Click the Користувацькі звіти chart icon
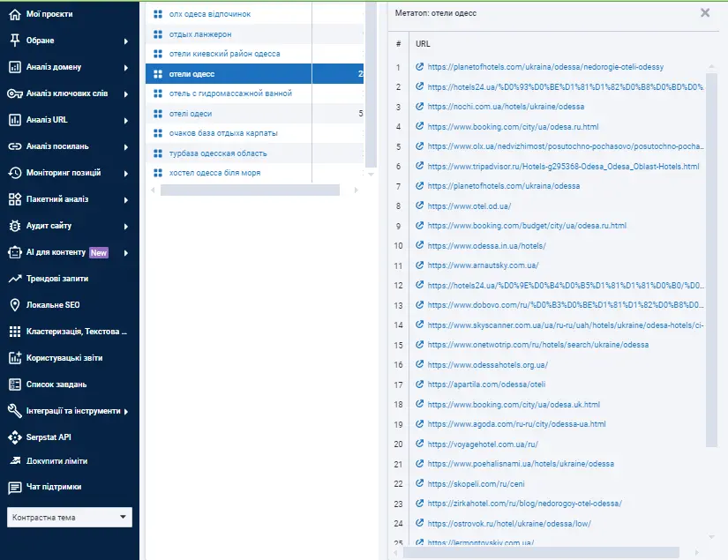 15,358
